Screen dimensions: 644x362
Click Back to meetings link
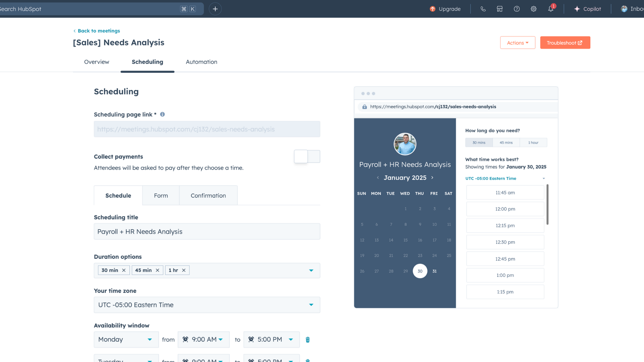[99, 31]
